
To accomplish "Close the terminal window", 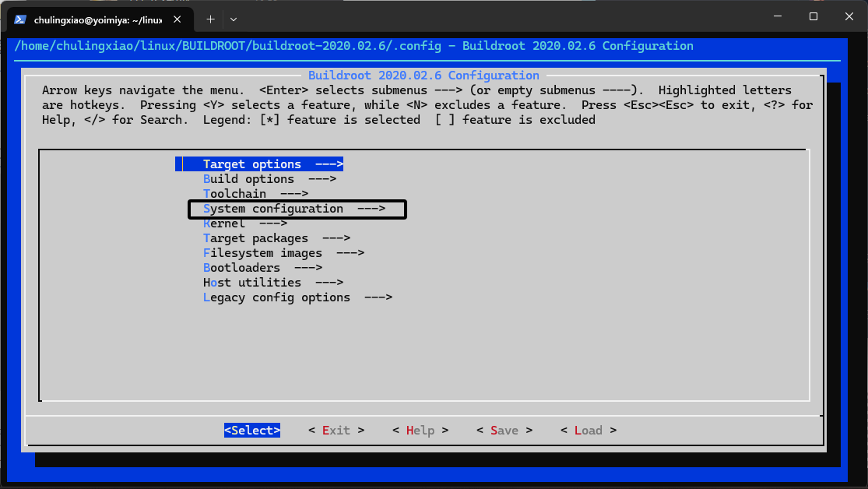I will (849, 16).
